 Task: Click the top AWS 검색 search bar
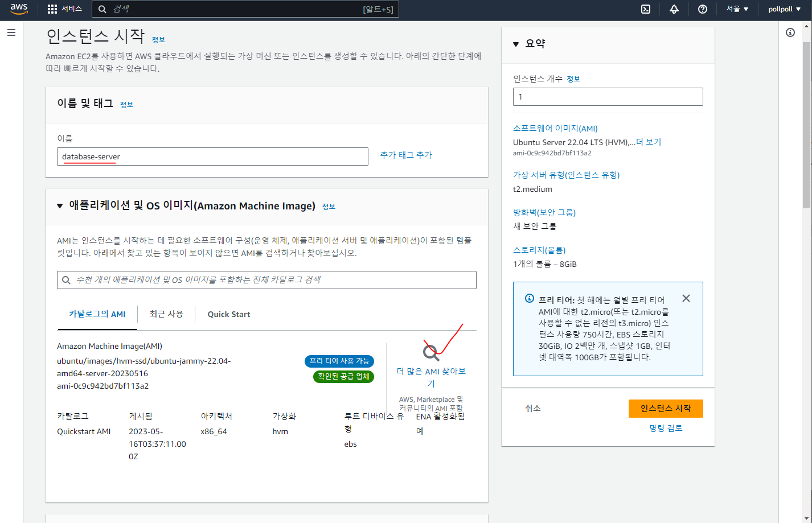click(245, 9)
